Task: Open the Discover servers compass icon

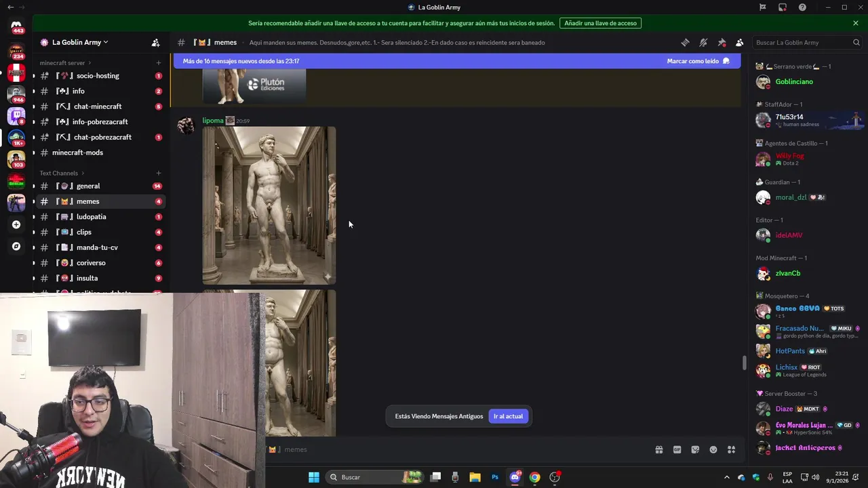Action: coord(16,247)
